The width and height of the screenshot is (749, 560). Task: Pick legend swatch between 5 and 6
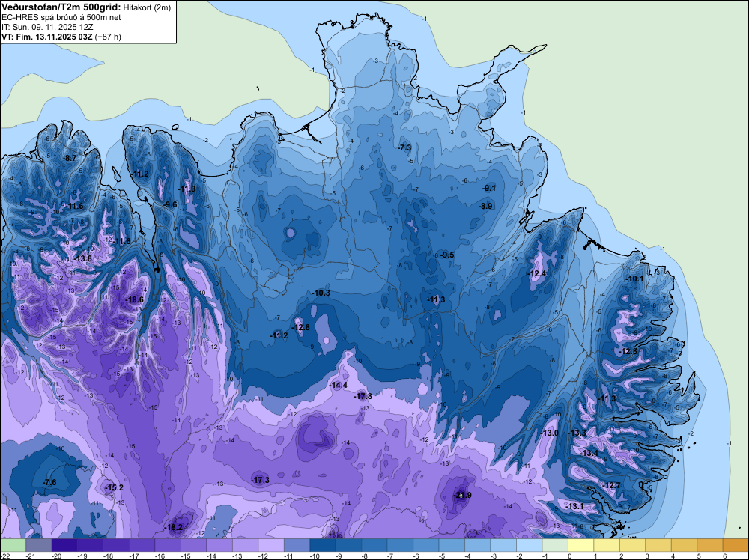coord(709,545)
